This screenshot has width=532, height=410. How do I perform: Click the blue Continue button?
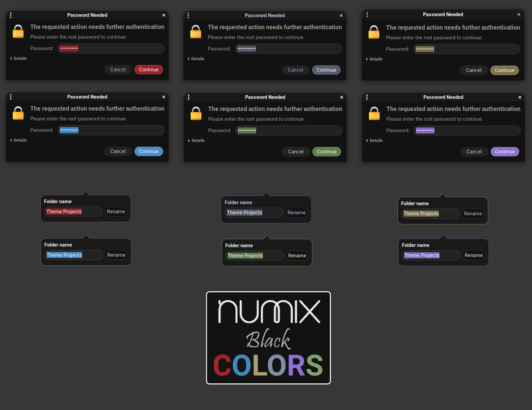[149, 151]
